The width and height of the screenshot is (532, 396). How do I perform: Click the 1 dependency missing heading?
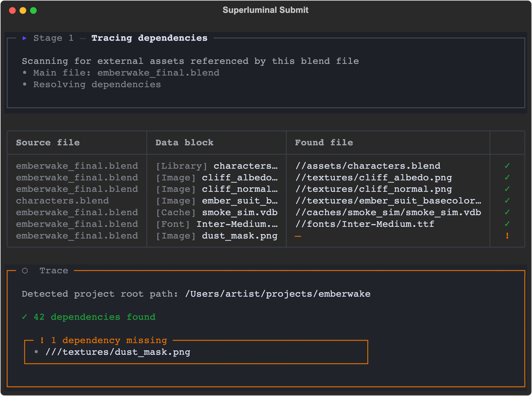coord(109,340)
